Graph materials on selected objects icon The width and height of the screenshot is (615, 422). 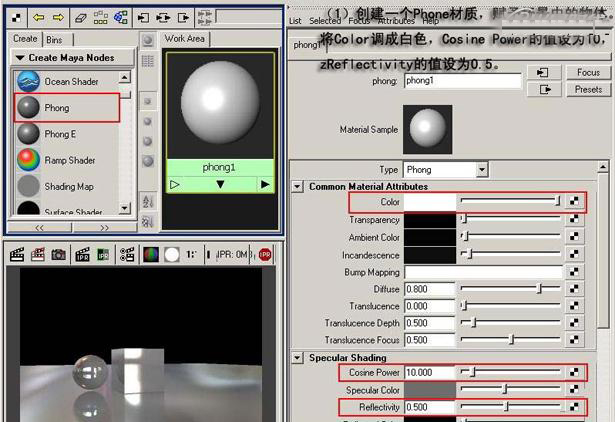coord(121,18)
